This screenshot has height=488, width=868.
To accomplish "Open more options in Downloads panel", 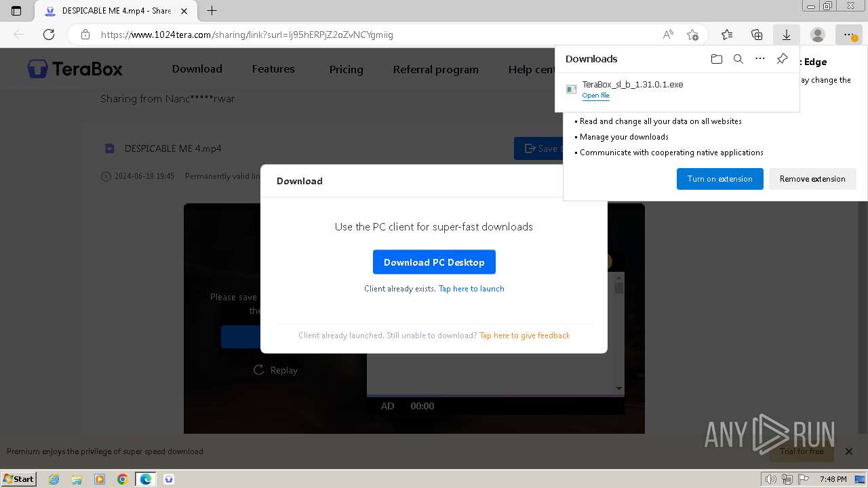I will click(x=760, y=59).
